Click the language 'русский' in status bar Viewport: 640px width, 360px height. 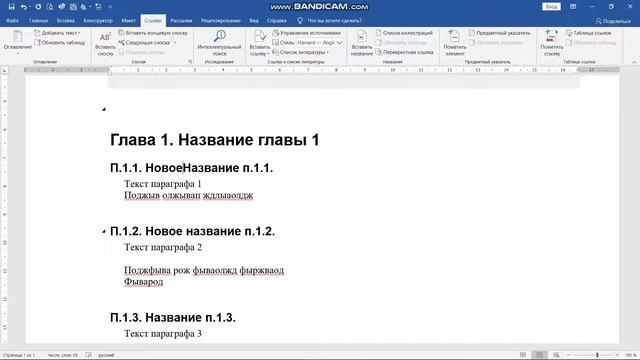106,355
